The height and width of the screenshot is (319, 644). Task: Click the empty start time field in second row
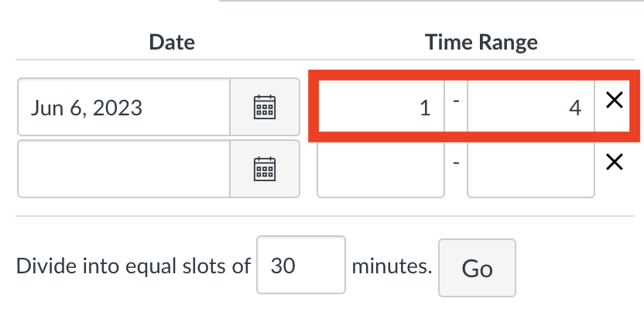coord(381,169)
